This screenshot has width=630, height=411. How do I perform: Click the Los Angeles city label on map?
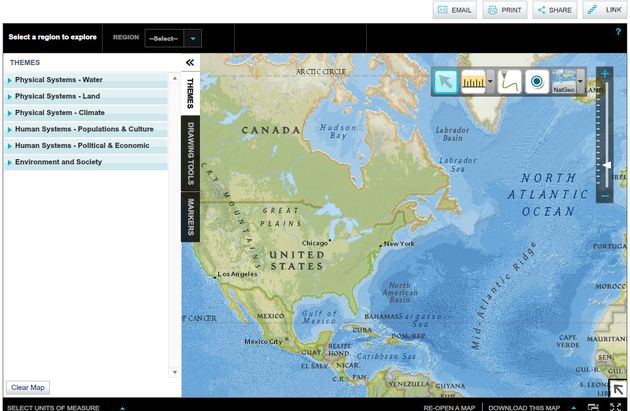pyautogui.click(x=237, y=274)
